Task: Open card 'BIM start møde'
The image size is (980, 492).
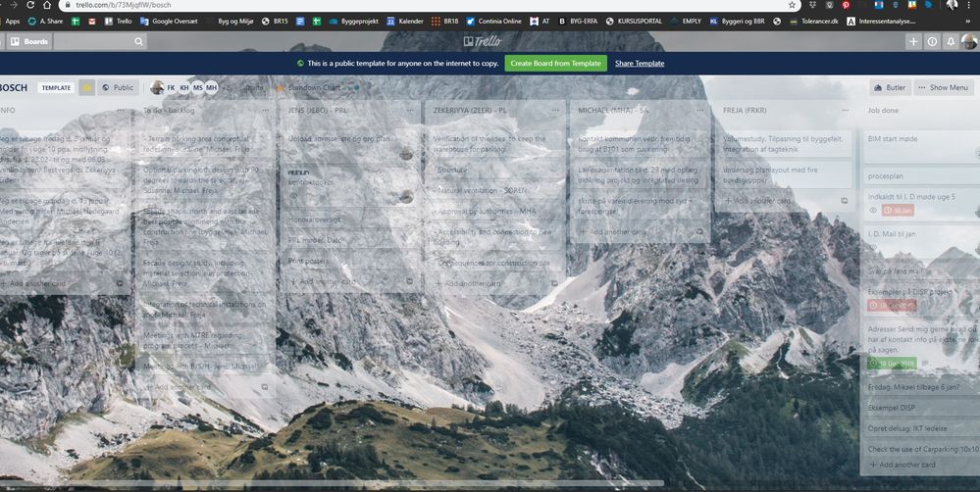Action: click(x=922, y=147)
